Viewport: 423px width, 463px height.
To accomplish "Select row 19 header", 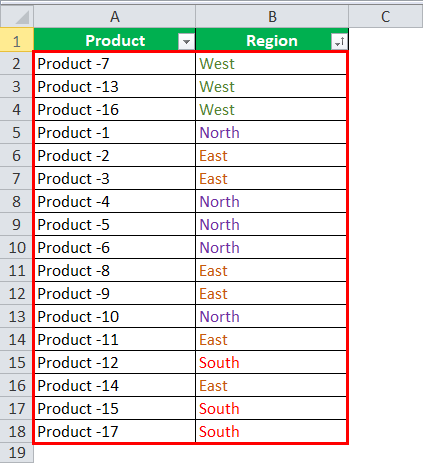I will click(16, 453).
